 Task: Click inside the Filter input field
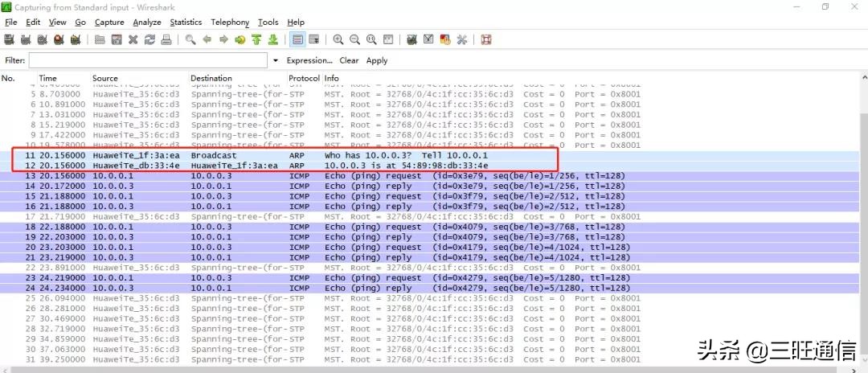(x=148, y=60)
